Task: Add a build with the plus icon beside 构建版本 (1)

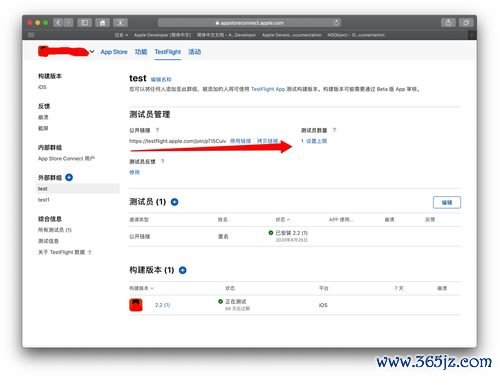Action: coord(183,270)
